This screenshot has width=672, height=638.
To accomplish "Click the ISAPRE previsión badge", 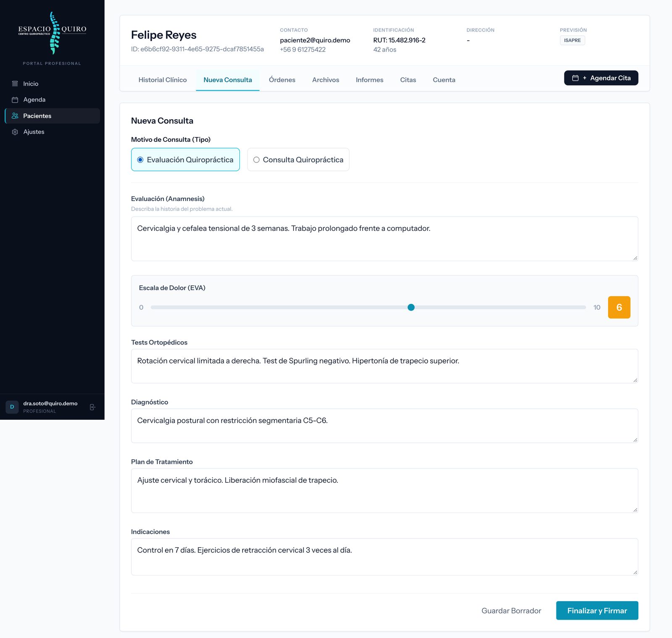I will point(572,40).
